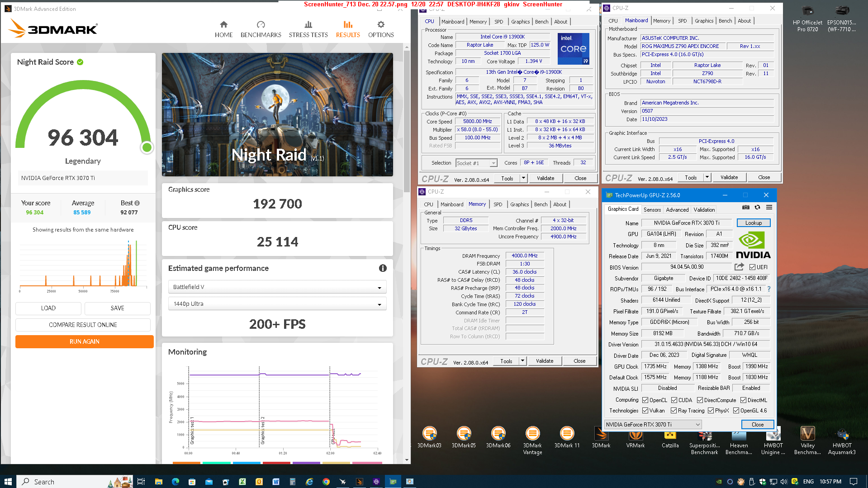Open the BENCHMARKS section in 3DMark
Viewport: 868px width, 488px height.
pyautogui.click(x=261, y=29)
